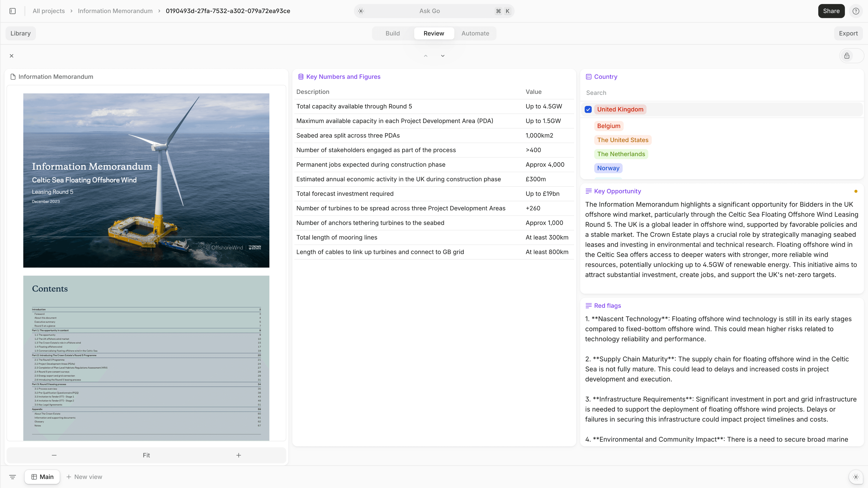Open the Library button

pos(21,33)
